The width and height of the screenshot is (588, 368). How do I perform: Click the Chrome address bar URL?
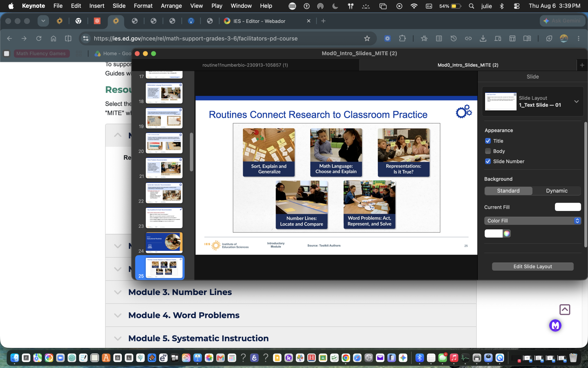[196, 38]
